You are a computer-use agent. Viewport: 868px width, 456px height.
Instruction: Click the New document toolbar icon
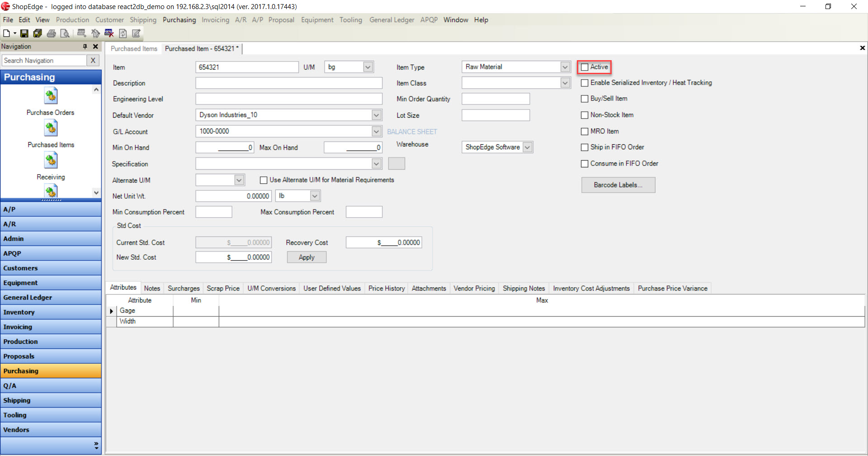(x=6, y=33)
